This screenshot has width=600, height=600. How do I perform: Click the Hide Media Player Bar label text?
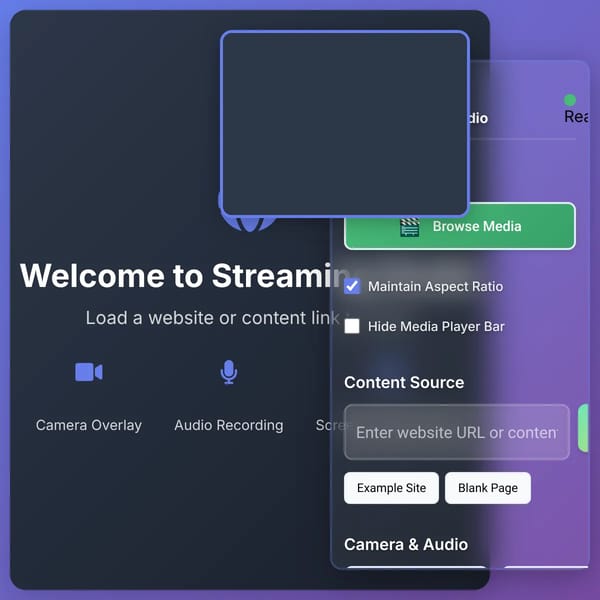[x=436, y=326]
